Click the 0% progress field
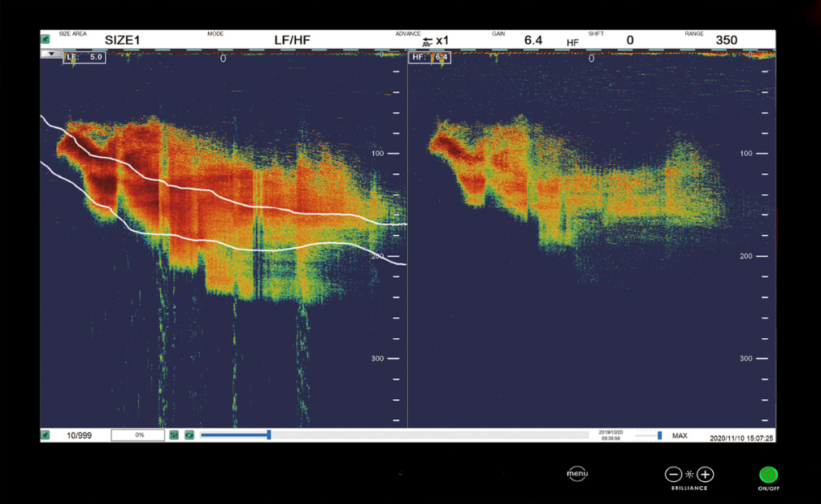The image size is (821, 504). (x=138, y=436)
